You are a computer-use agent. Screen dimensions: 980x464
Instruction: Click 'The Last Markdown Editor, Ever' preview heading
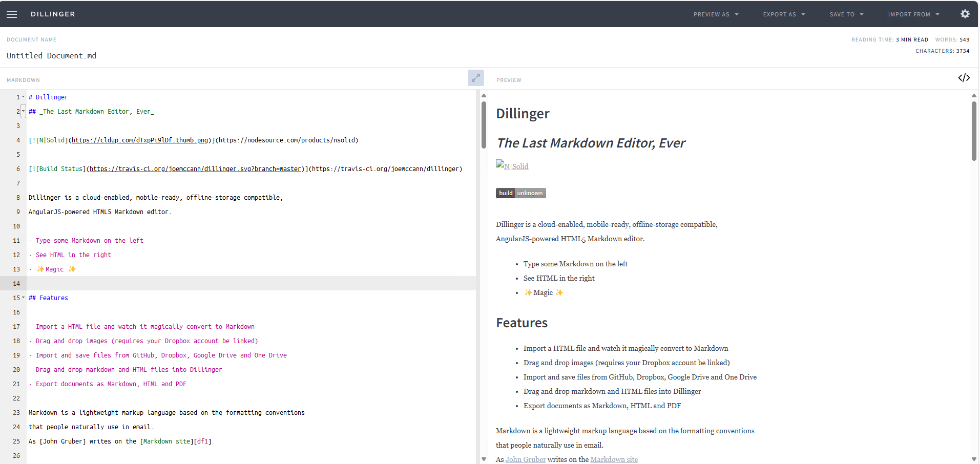(x=591, y=143)
